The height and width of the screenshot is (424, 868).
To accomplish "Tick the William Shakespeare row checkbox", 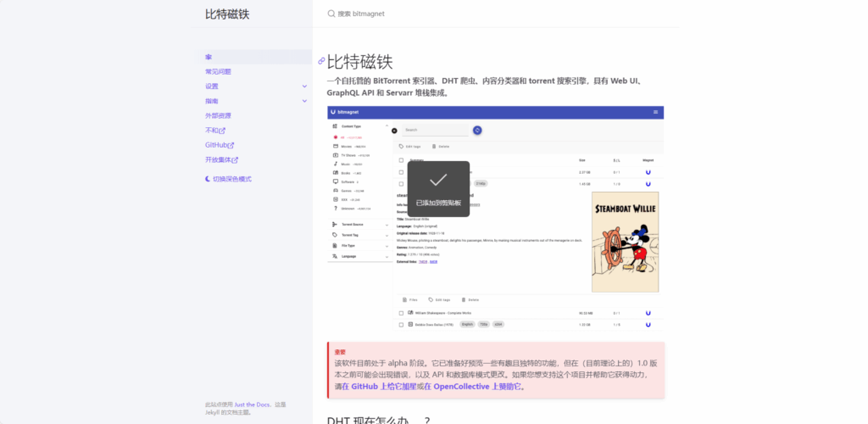I will tap(401, 313).
